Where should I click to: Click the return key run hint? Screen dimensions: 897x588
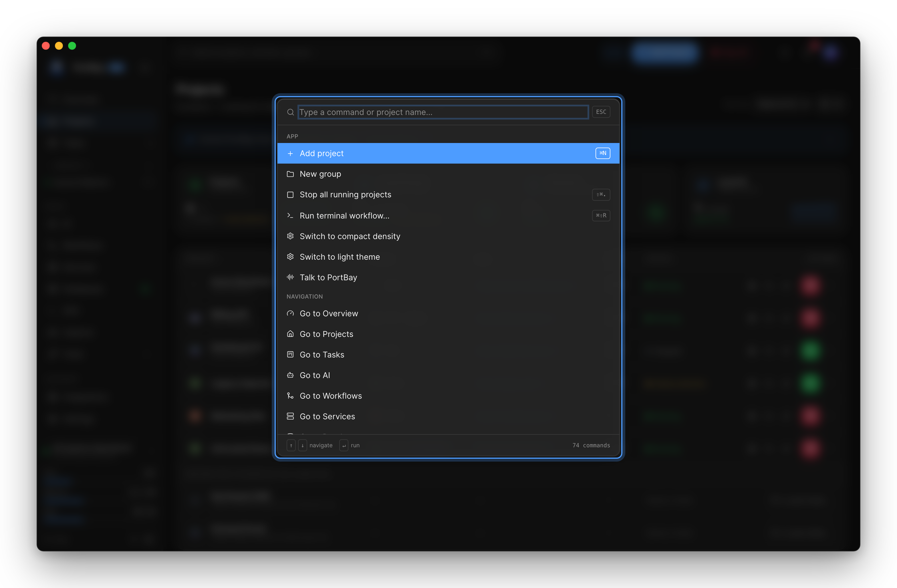click(x=344, y=446)
